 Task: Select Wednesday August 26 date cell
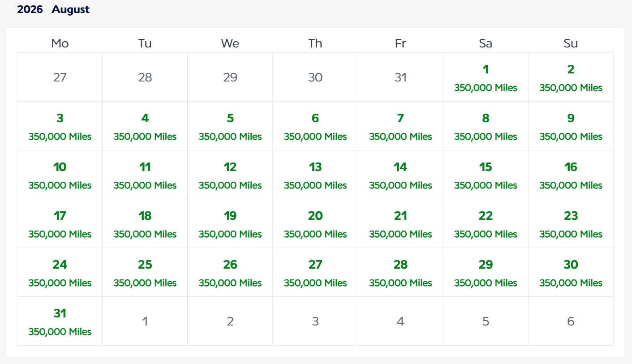(x=230, y=273)
